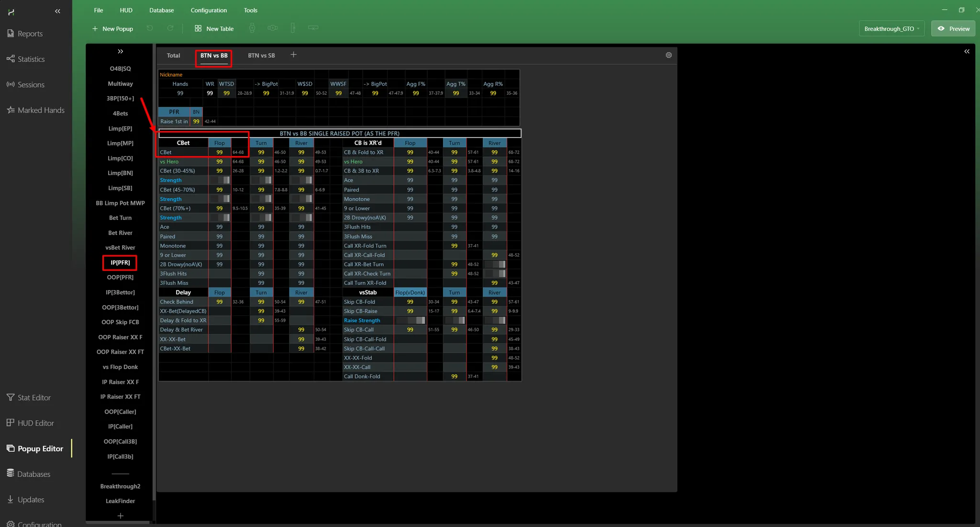Viewport: 980px width, 527px height.
Task: Collapse right panel with double chevron
Action: pos(967,51)
